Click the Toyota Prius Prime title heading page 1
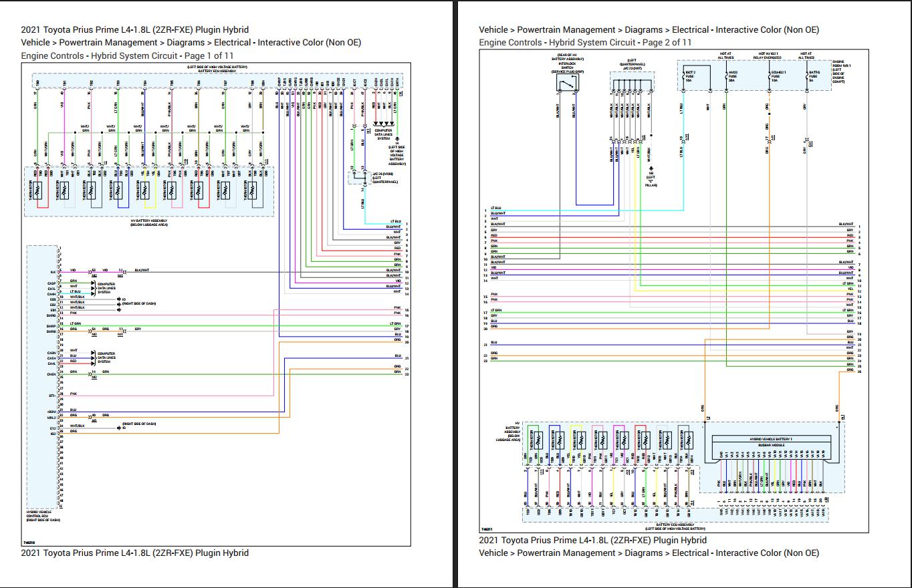 point(134,29)
